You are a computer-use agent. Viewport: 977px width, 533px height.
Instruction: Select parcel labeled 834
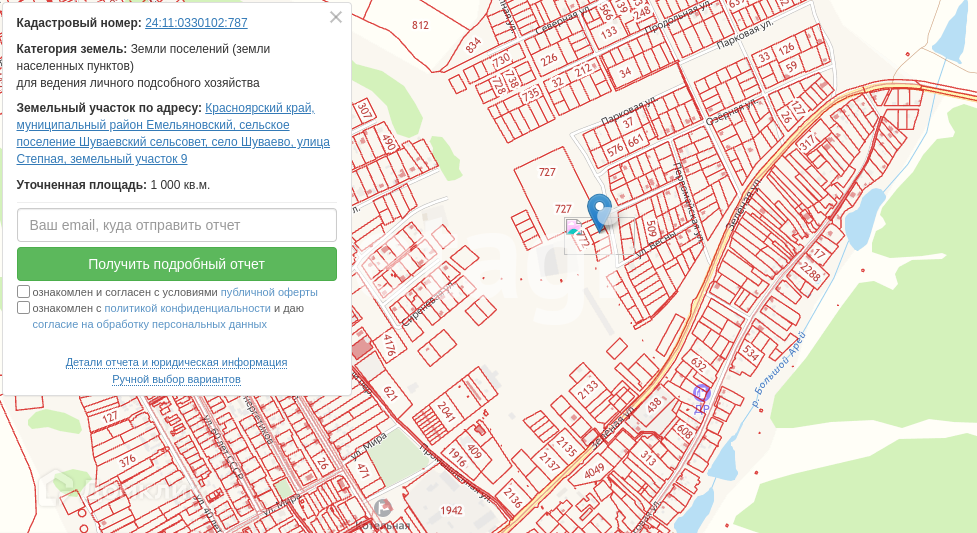click(473, 45)
